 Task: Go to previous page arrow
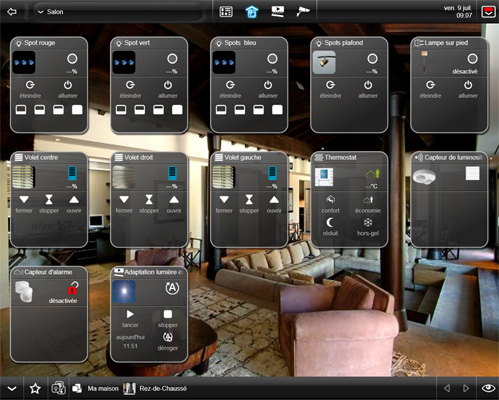tap(447, 388)
